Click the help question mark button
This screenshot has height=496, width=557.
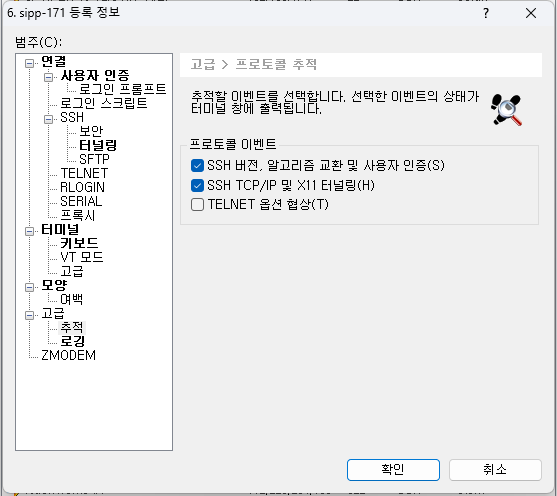[x=486, y=14]
